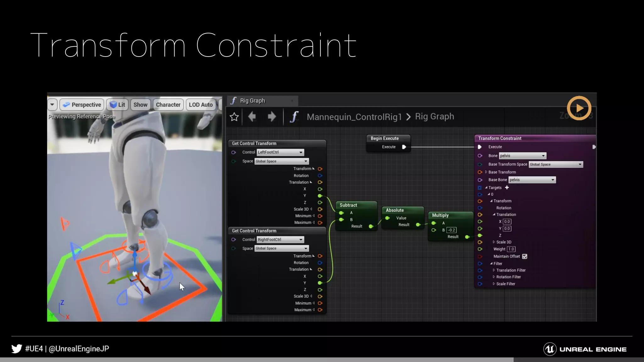Screen dimensions: 644x362
Task: Open the LeftFootCtrl control dropdown
Action: pyautogui.click(x=280, y=152)
